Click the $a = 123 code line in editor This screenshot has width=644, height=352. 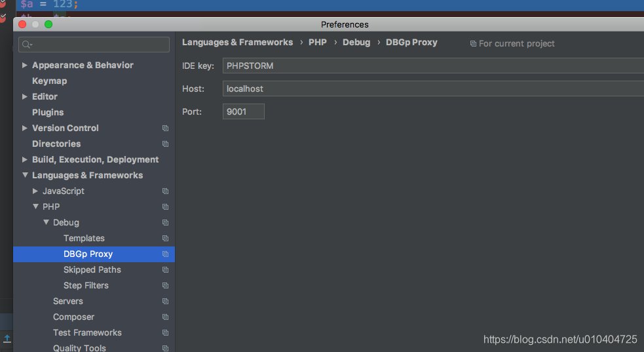(x=49, y=5)
